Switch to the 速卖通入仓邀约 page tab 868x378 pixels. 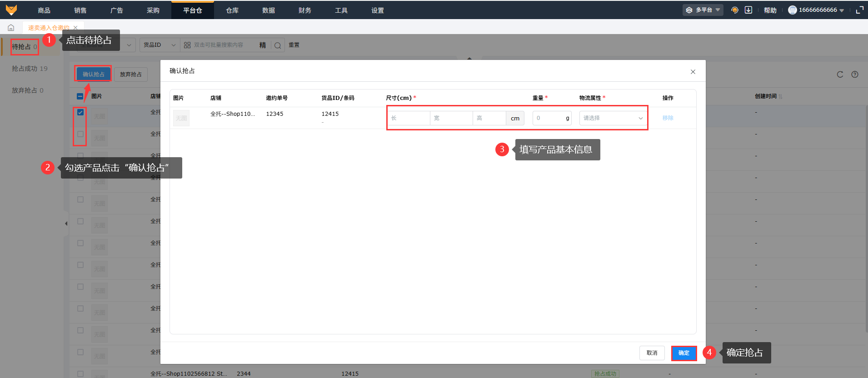click(49, 28)
